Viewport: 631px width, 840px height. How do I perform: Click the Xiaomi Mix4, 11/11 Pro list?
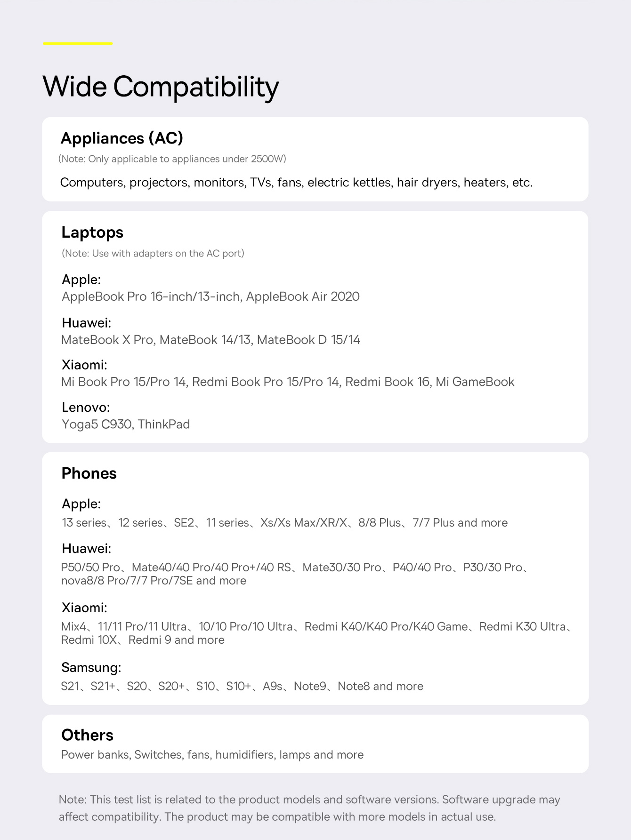coord(316,633)
